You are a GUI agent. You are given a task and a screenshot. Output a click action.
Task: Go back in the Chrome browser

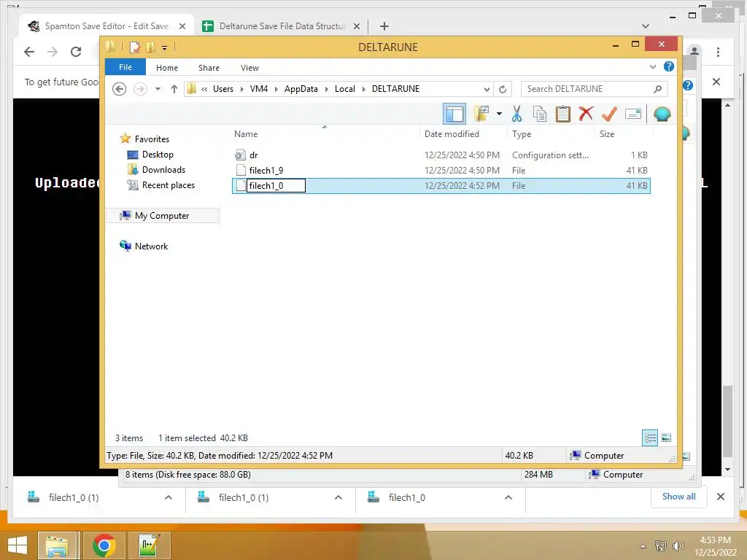29,52
